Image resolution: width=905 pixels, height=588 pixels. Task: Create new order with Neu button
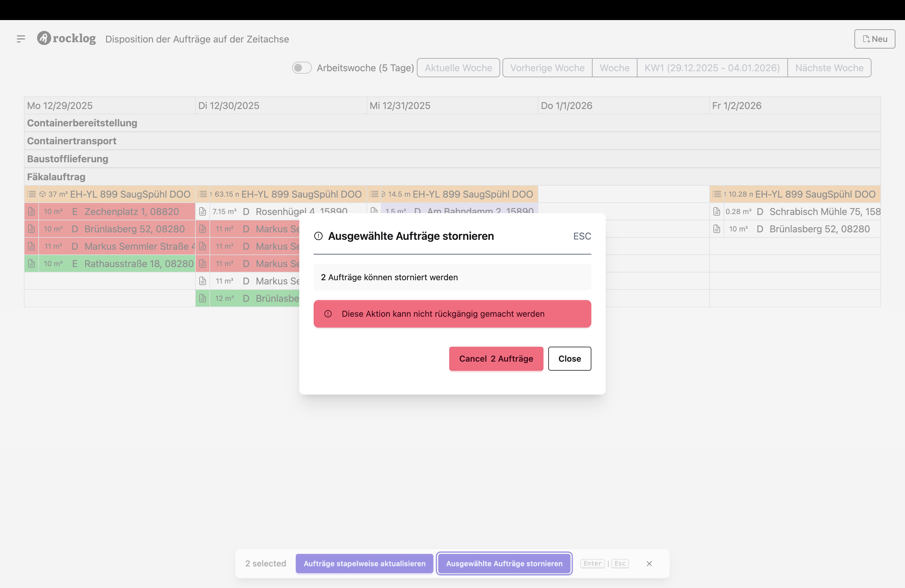(874, 39)
